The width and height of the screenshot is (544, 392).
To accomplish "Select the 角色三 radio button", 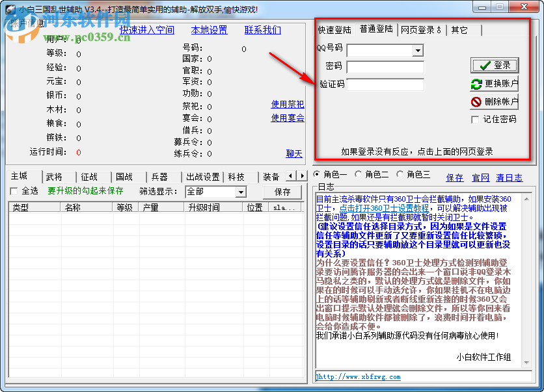I will [x=400, y=174].
